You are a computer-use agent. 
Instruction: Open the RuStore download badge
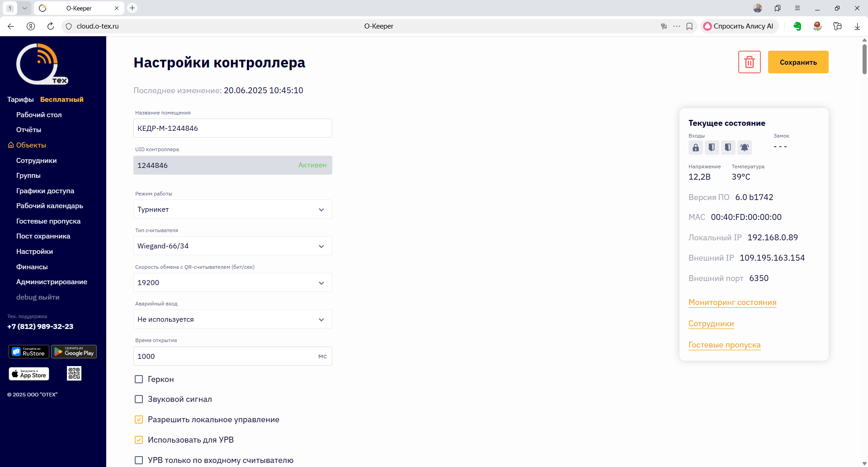pyautogui.click(x=29, y=352)
